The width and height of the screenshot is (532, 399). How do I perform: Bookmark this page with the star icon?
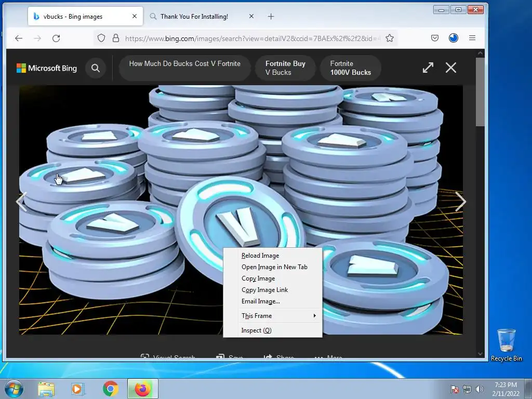point(390,38)
